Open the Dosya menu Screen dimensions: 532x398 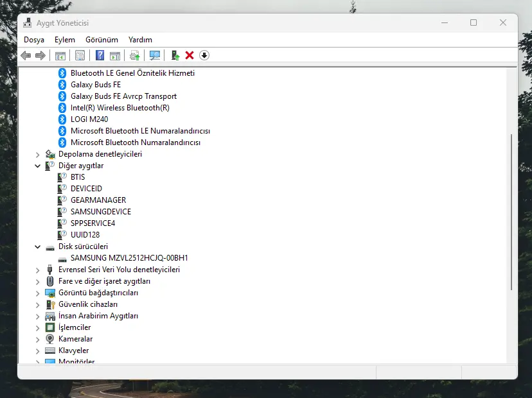coord(34,40)
